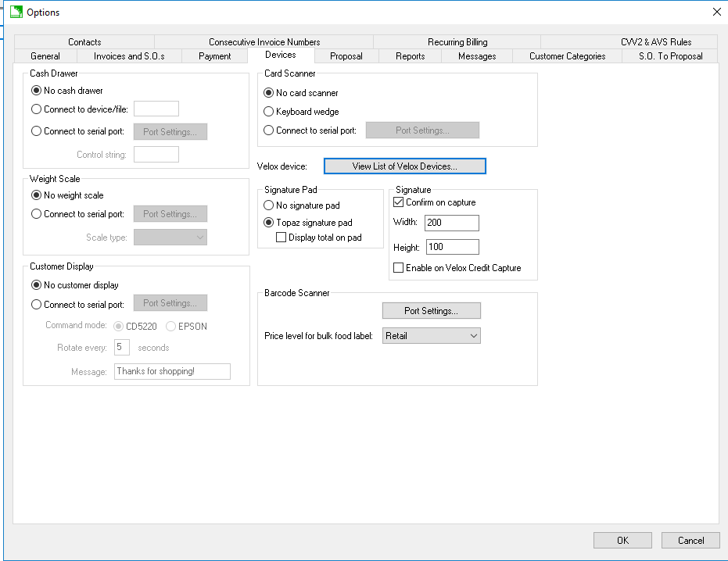This screenshot has height=561, width=728.
Task: Enable on Velox Credit Capture checkbox
Action: 398,268
